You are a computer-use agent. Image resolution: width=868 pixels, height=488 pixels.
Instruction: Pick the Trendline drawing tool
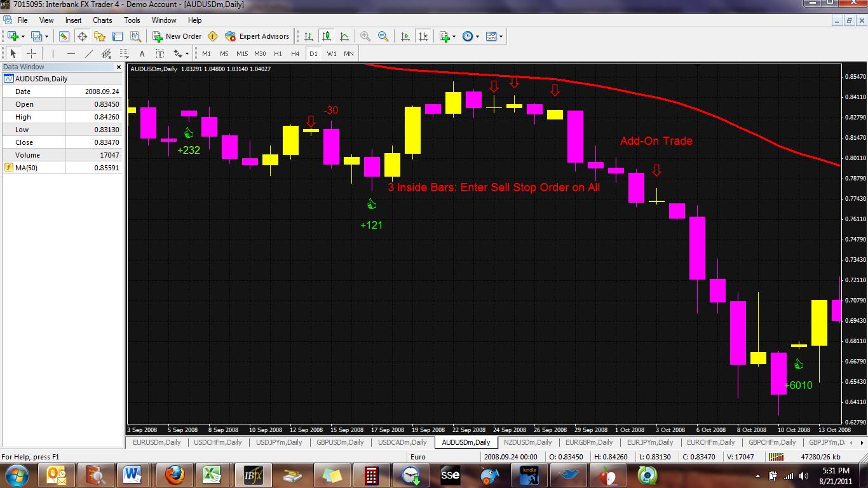coord(88,53)
